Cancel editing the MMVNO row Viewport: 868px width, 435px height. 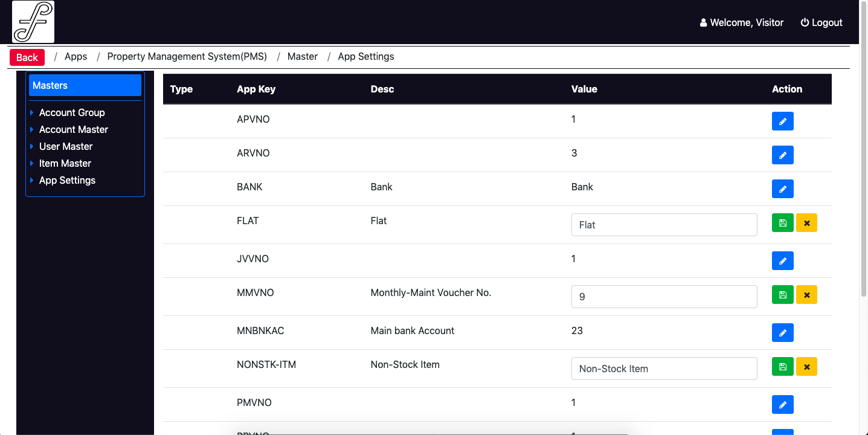click(x=806, y=295)
